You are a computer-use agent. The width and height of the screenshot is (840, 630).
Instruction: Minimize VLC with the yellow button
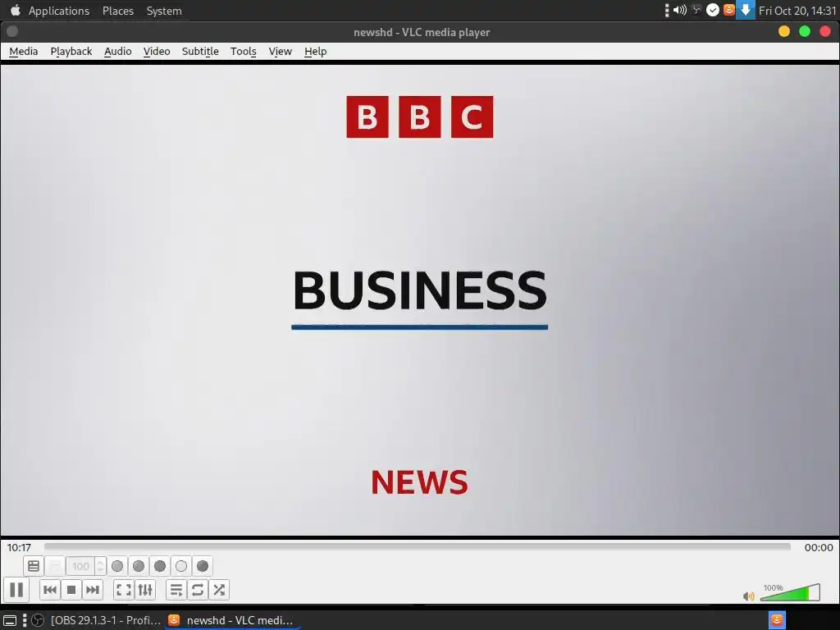coord(784,32)
